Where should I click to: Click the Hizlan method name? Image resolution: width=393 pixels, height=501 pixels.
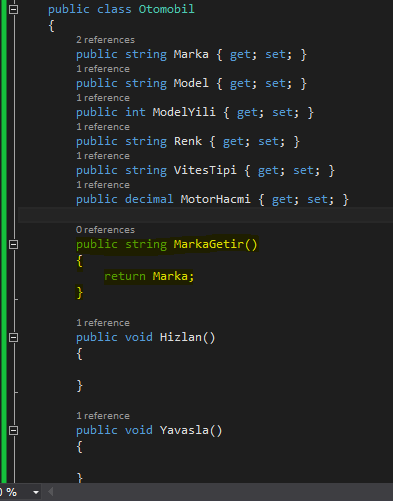point(181,337)
